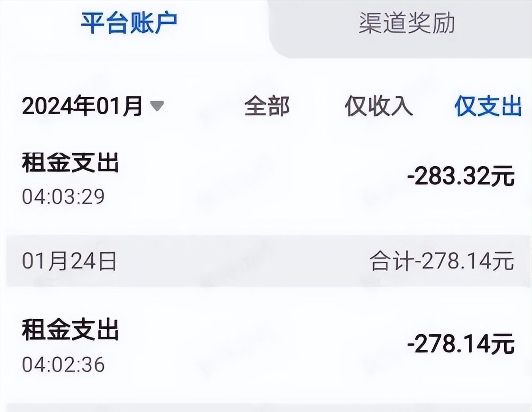Viewport: 532px width, 412px height.
Task: Open the 租金支出 entry at 04:02:36
Action: [x=70, y=330]
